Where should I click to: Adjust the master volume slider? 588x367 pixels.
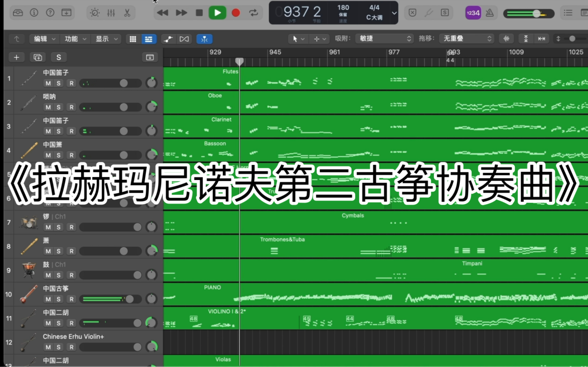pos(529,14)
